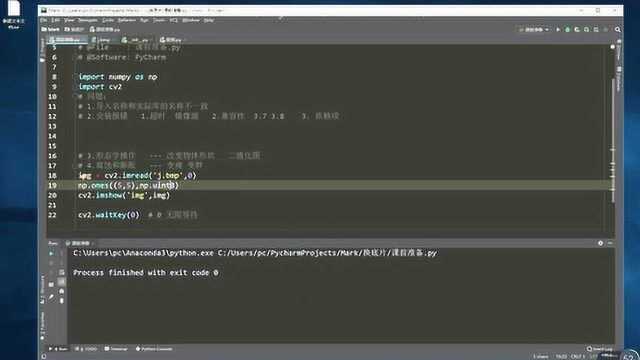
Task: Open the Search Everywhere magnifier icon
Action: [618, 29]
